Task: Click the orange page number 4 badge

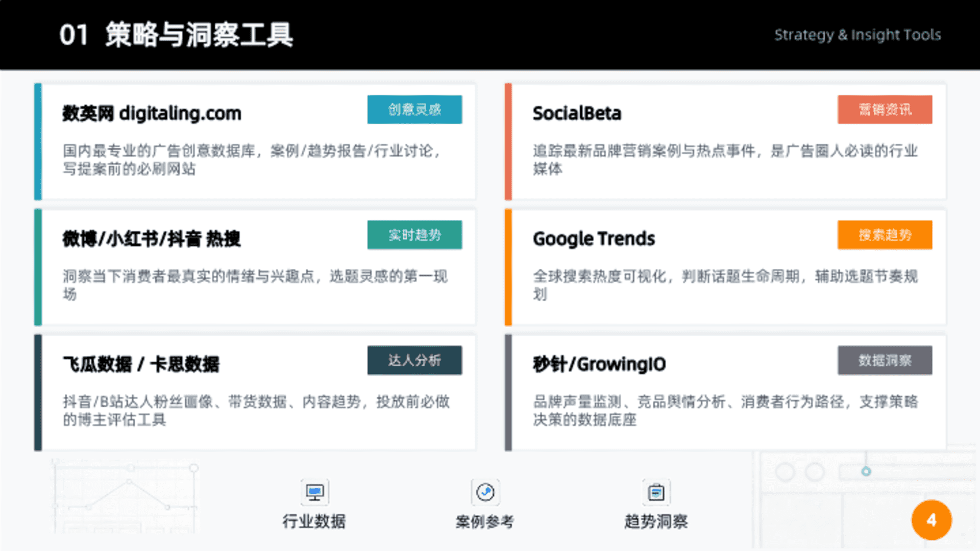Action: coord(932,520)
